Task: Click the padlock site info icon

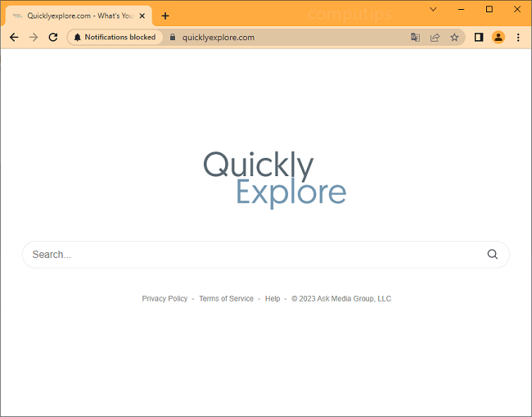Action: point(173,37)
